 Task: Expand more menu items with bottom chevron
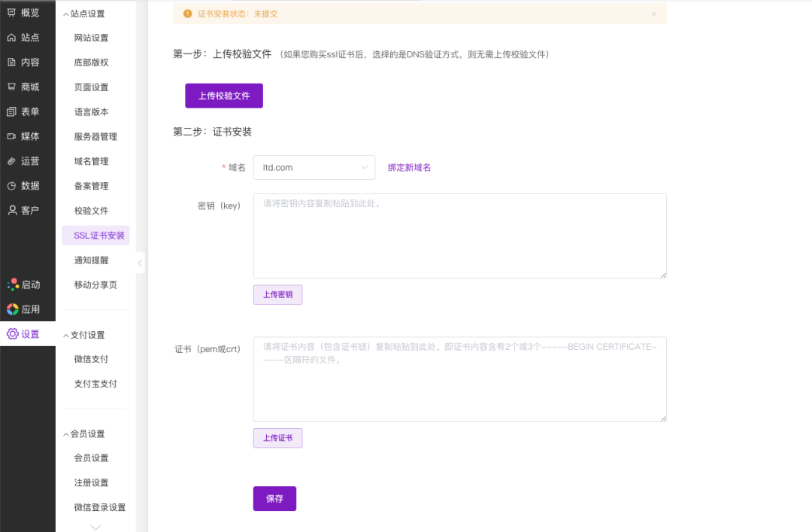[x=95, y=527]
